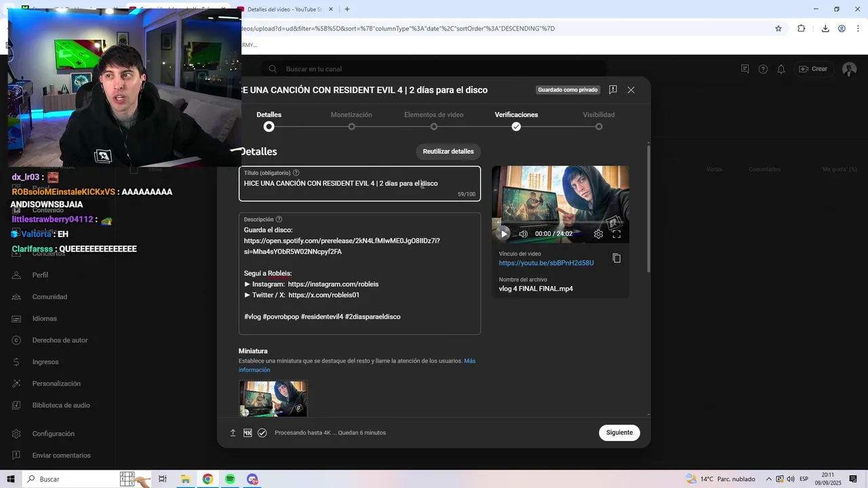Click the Crear button
868x488 pixels.
[x=813, y=69]
